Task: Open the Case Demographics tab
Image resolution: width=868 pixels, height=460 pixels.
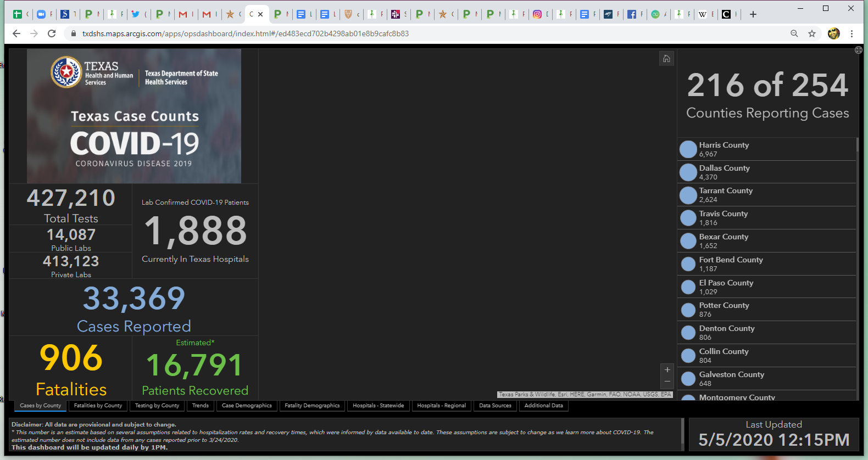Action: (247, 406)
